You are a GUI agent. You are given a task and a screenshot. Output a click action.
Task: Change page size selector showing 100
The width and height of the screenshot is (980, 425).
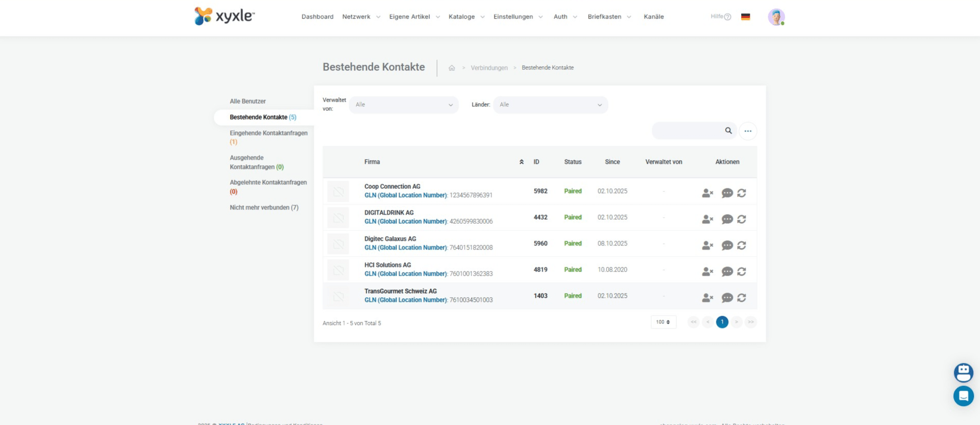tap(663, 322)
